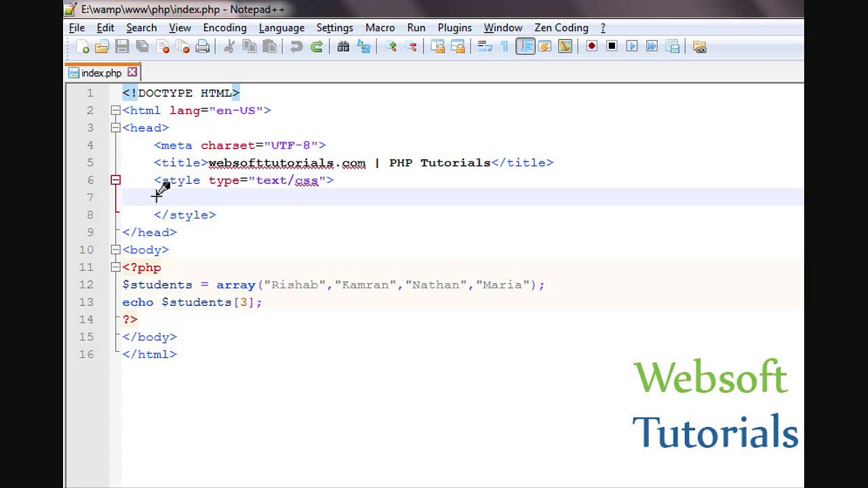Click the Undo arrow icon

(x=296, y=47)
